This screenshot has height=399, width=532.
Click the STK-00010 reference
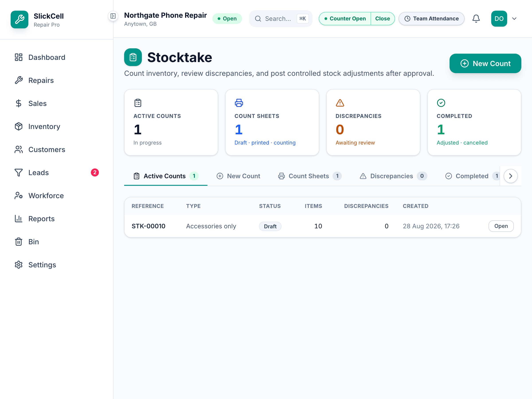pyautogui.click(x=148, y=226)
